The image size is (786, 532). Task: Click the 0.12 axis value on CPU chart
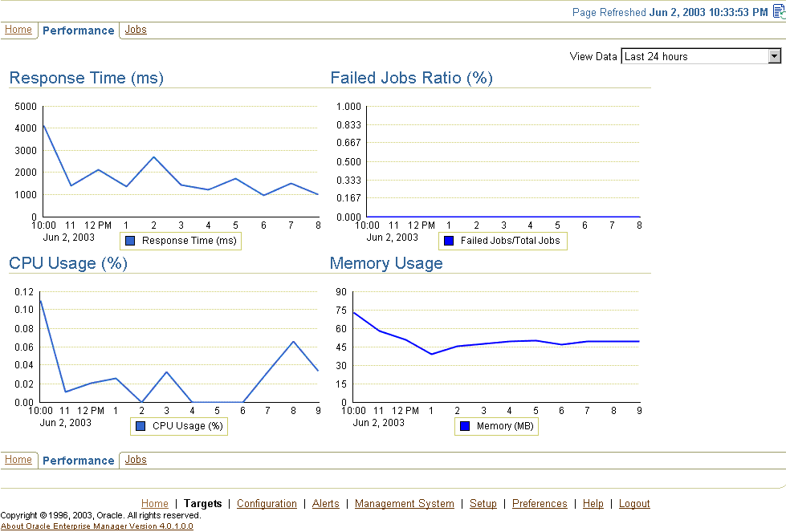[x=24, y=291]
